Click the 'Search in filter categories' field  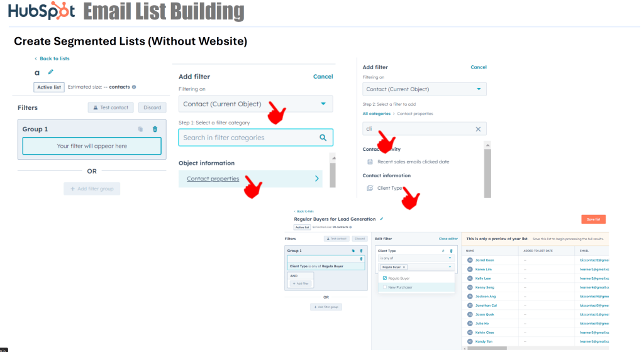pos(248,138)
